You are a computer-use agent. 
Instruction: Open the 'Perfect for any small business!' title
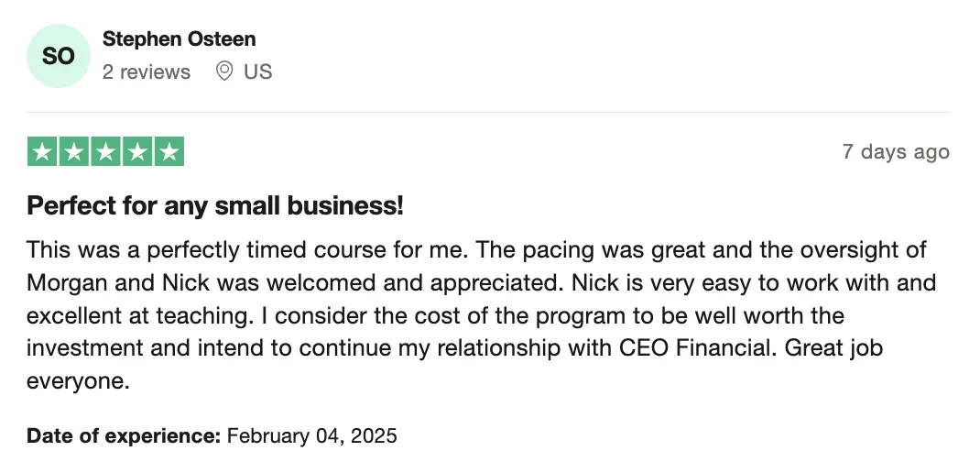click(215, 205)
